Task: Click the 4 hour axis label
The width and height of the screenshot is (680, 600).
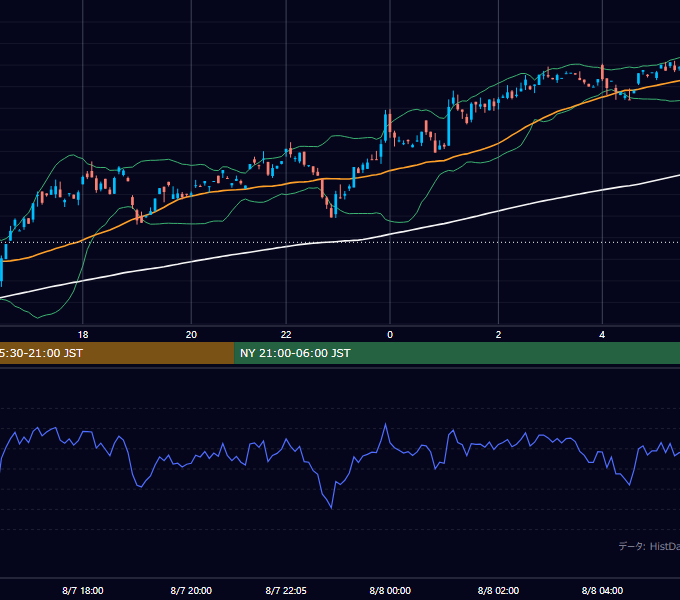Action: pyautogui.click(x=602, y=335)
